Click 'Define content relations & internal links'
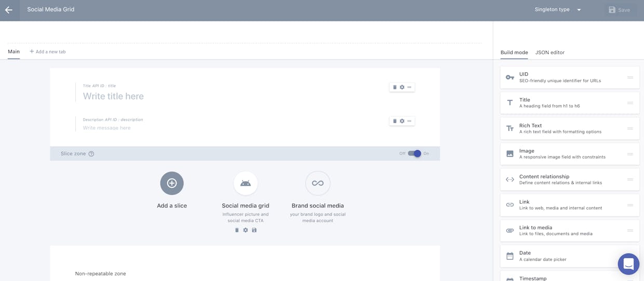Viewport: 644px width, 281px height. pyautogui.click(x=561, y=183)
